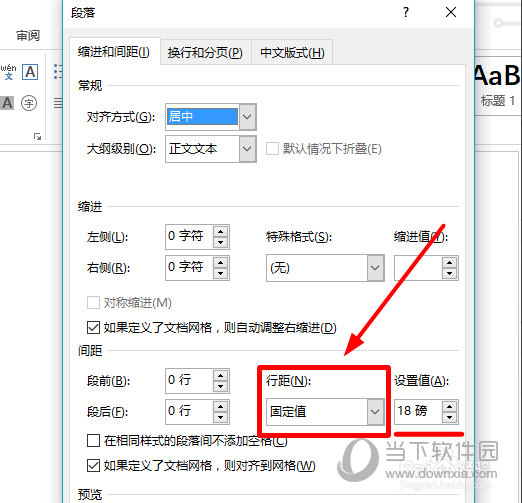Screen dimensions: 522x503
Task: Click the enclosed character 字 icon
Action: [x=29, y=103]
